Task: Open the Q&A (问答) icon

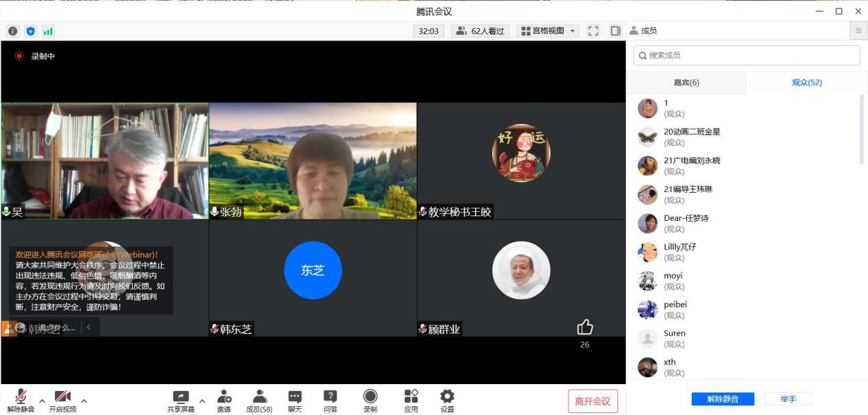Action: [x=330, y=401]
